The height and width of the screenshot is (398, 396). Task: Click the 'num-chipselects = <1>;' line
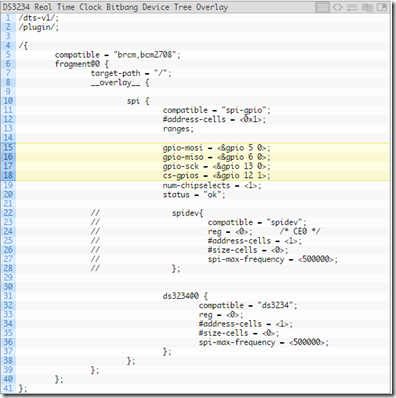(x=212, y=185)
